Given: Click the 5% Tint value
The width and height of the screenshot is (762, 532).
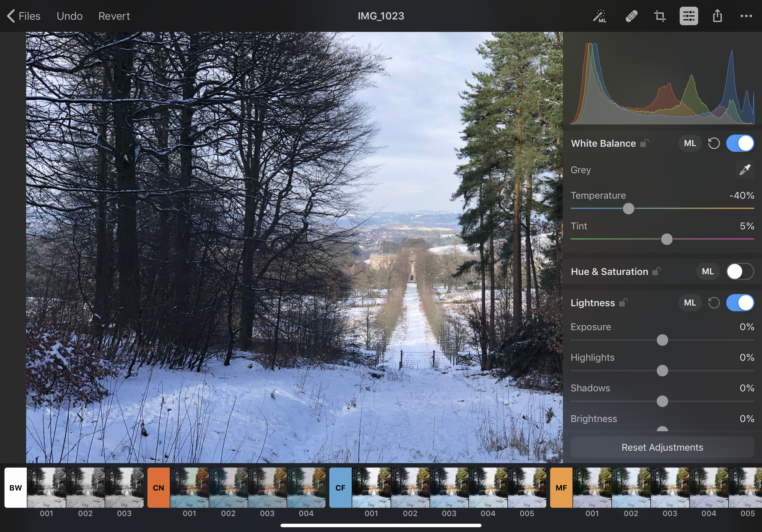Looking at the screenshot, I should tap(747, 226).
